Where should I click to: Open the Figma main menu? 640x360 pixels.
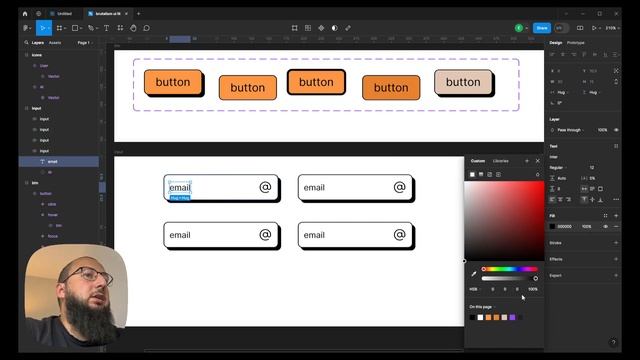point(27,28)
